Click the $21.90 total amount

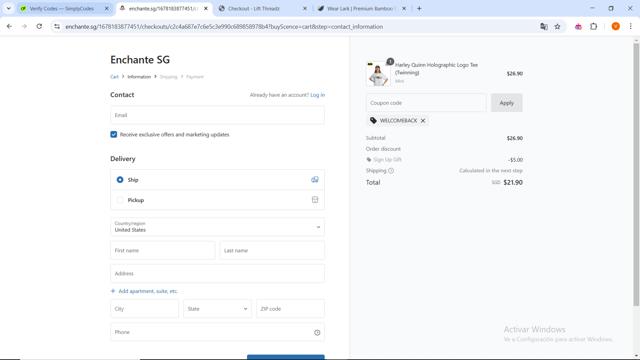pyautogui.click(x=513, y=182)
